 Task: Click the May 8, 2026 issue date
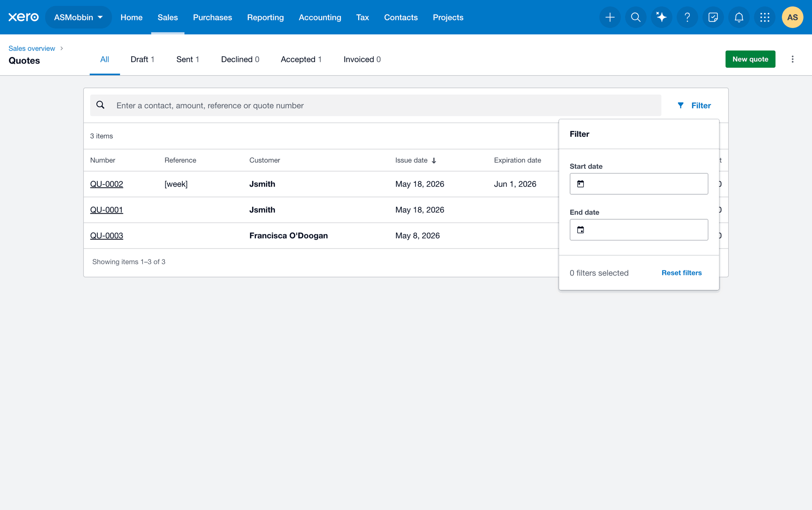(x=417, y=236)
